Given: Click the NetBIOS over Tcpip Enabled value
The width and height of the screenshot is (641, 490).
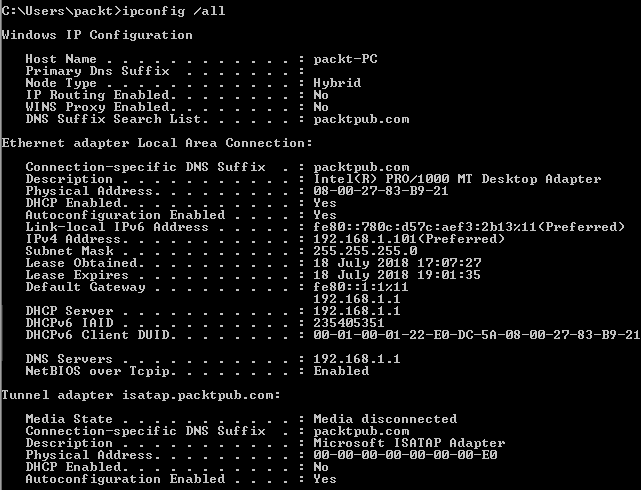Looking at the screenshot, I should pyautogui.click(x=341, y=371).
